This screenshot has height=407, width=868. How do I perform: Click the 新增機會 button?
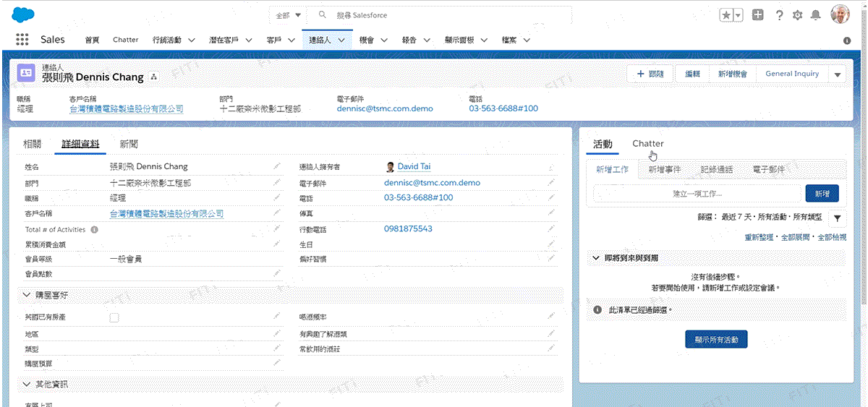click(x=733, y=74)
